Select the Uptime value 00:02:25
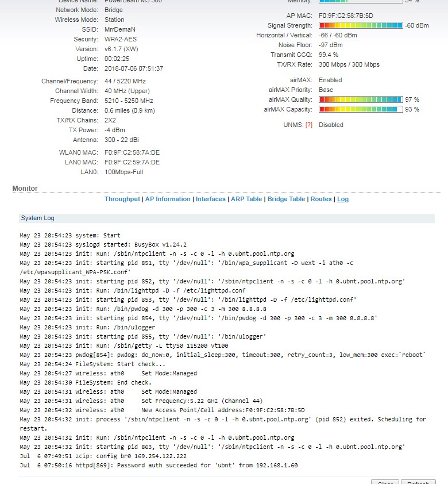Screen dimensions: 448x484 coord(117,59)
